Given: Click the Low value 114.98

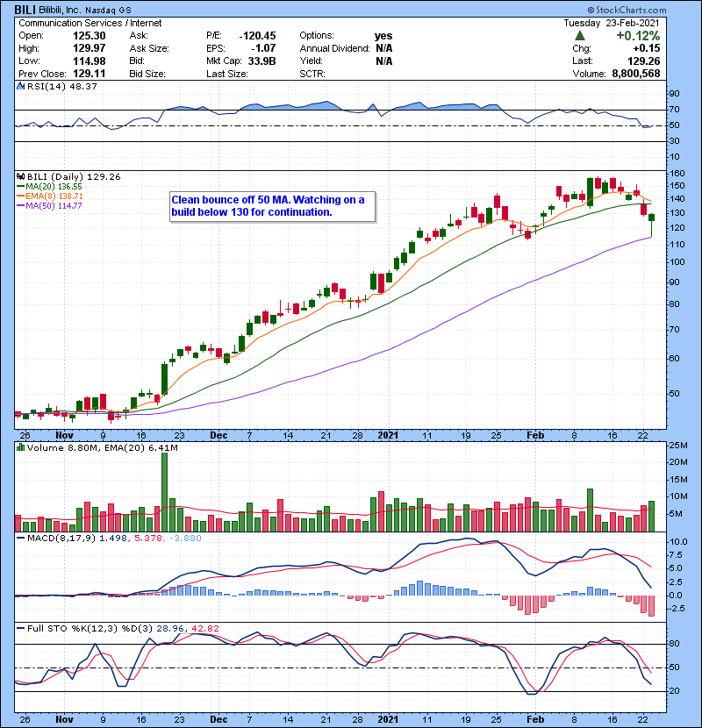Looking at the screenshot, I should coord(90,61).
